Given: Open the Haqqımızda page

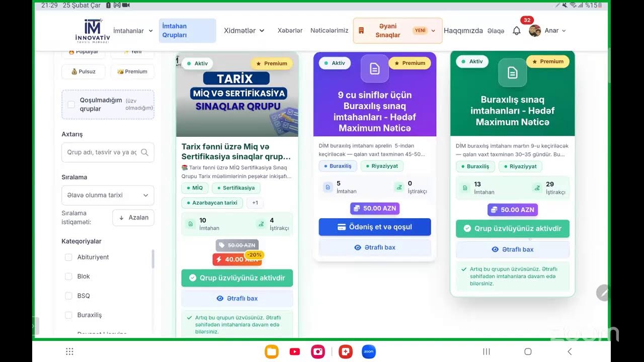Looking at the screenshot, I should (x=463, y=31).
